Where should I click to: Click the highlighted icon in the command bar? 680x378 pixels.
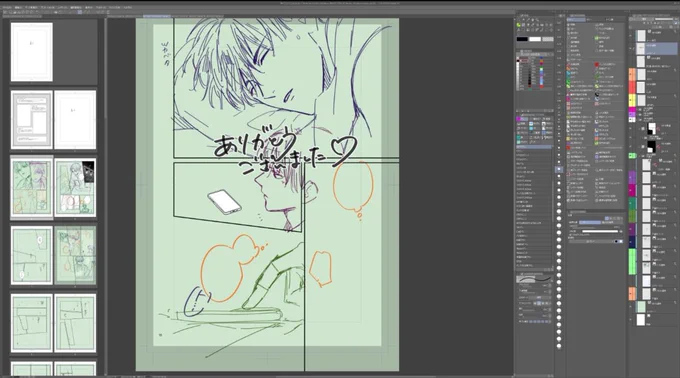(x=80, y=12)
